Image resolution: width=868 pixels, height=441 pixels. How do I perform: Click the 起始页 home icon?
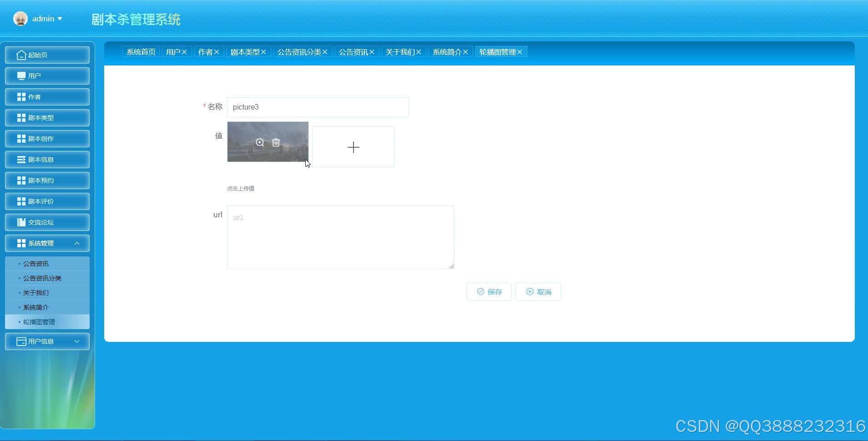[21, 55]
